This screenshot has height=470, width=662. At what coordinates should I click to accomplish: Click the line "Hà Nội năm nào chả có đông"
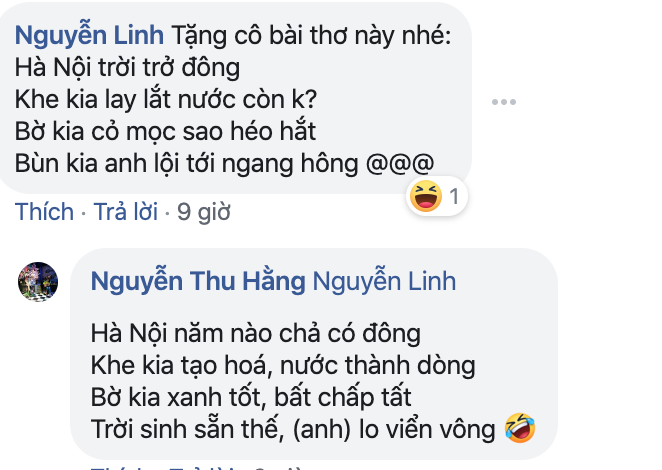255,334
